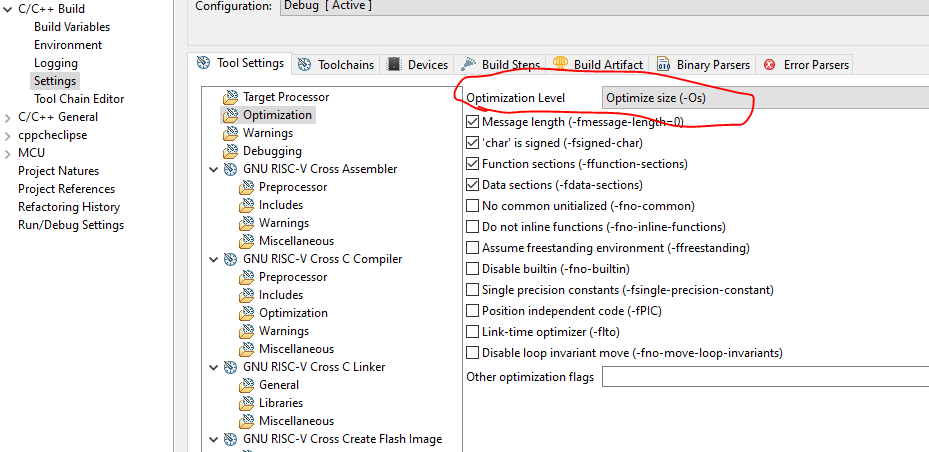Collapse the GNU RISC-V Cross C Compiler node
This screenshot has width=929, height=452.
tap(213, 259)
